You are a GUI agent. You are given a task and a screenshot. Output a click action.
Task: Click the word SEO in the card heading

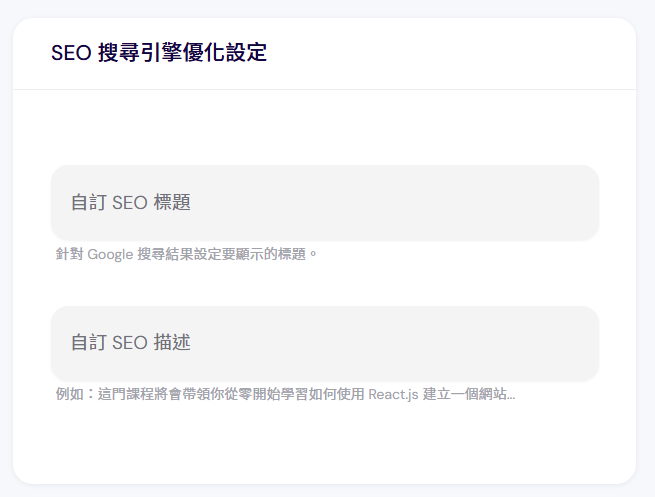pos(71,53)
